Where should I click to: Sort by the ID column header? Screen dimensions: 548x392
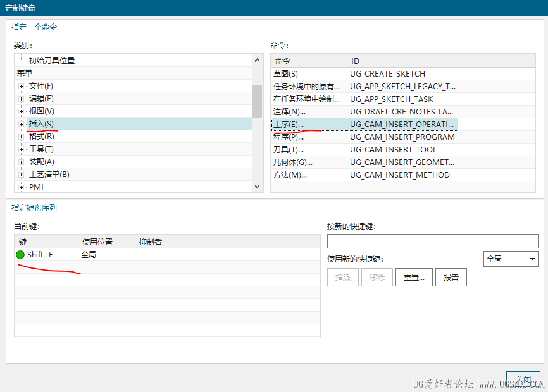(402, 61)
